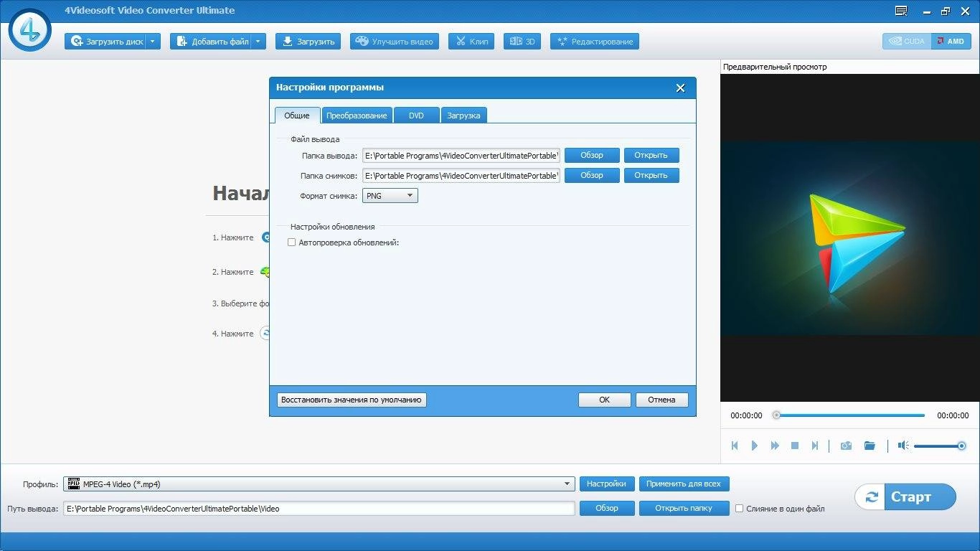Image resolution: width=980 pixels, height=551 pixels.
Task: Switch to the DVD tab
Action: (416, 116)
